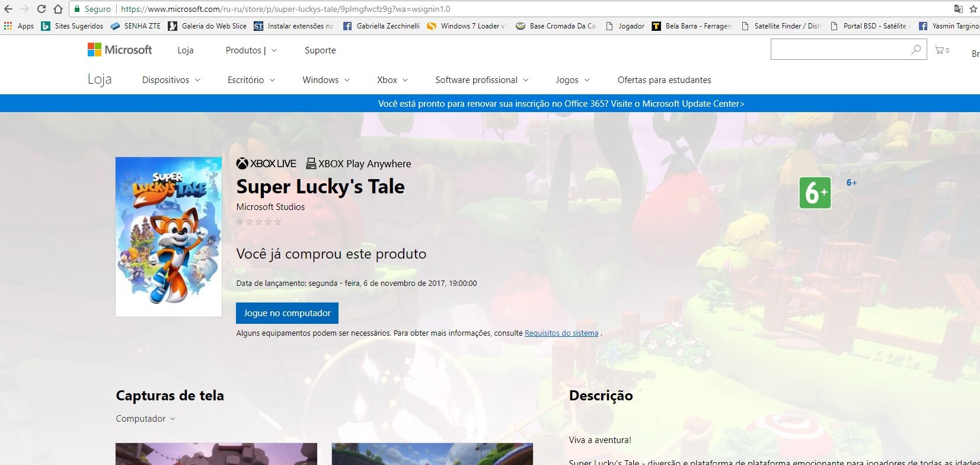Open the Sites Sugeridos bookmark

(x=72, y=26)
